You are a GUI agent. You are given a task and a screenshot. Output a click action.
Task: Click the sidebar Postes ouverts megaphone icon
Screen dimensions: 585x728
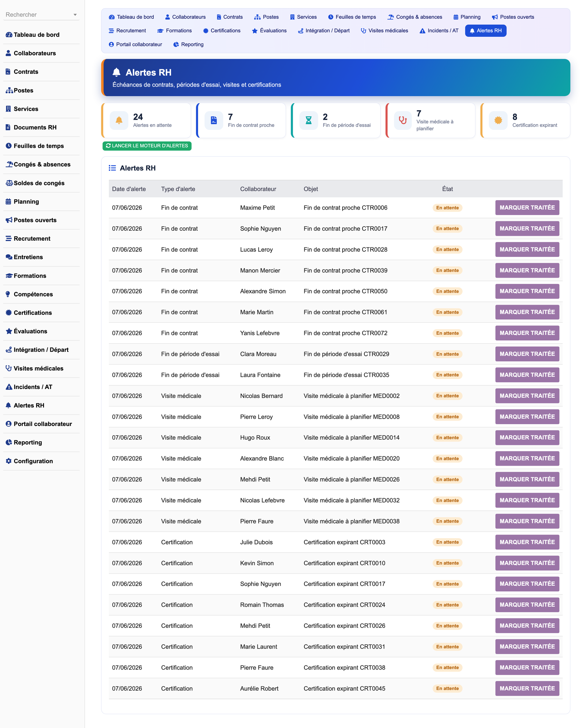point(9,220)
